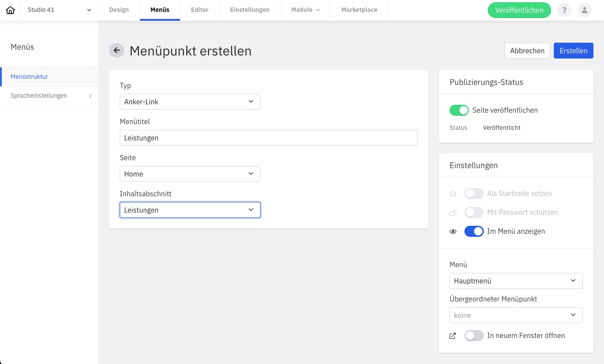Image resolution: width=604 pixels, height=364 pixels.
Task: Switch to the Einstellungen tab
Action: [x=250, y=10]
